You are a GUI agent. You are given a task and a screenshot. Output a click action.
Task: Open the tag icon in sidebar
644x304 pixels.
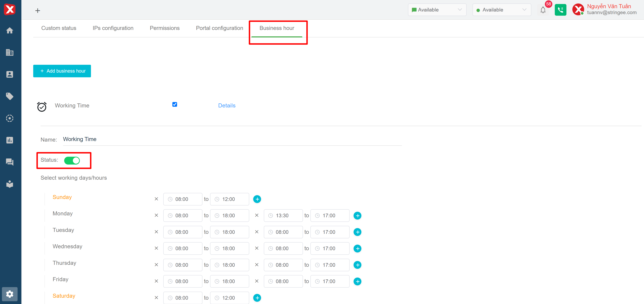pos(10,96)
